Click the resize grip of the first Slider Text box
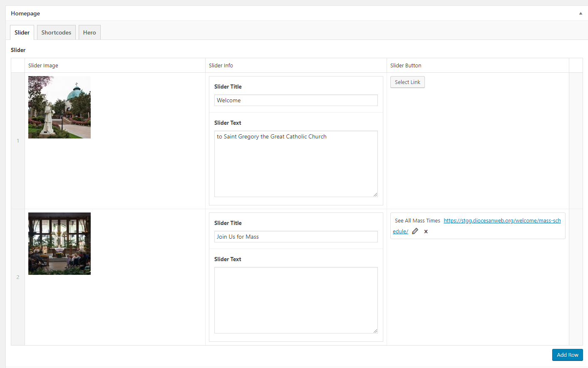Image resolution: width=588 pixels, height=368 pixels. click(375, 195)
